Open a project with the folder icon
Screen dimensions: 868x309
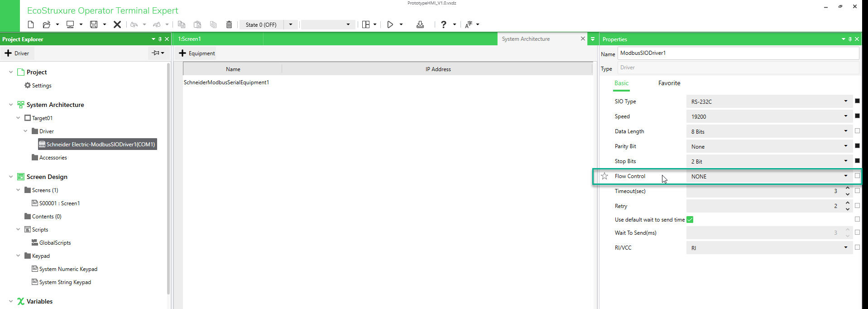coord(46,24)
